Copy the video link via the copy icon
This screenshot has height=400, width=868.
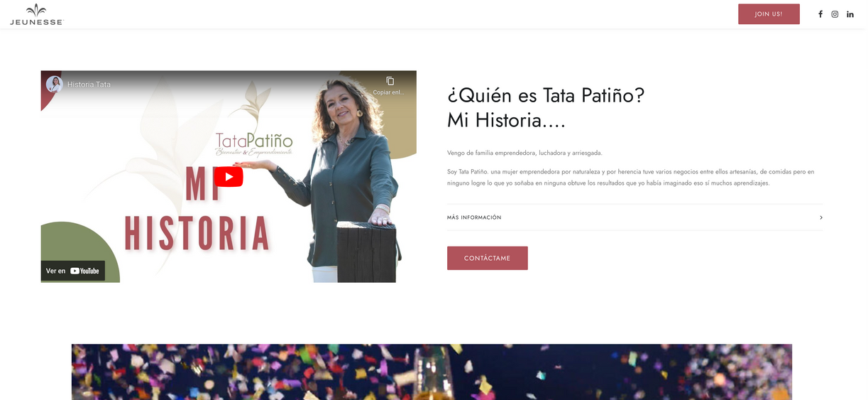pos(390,81)
